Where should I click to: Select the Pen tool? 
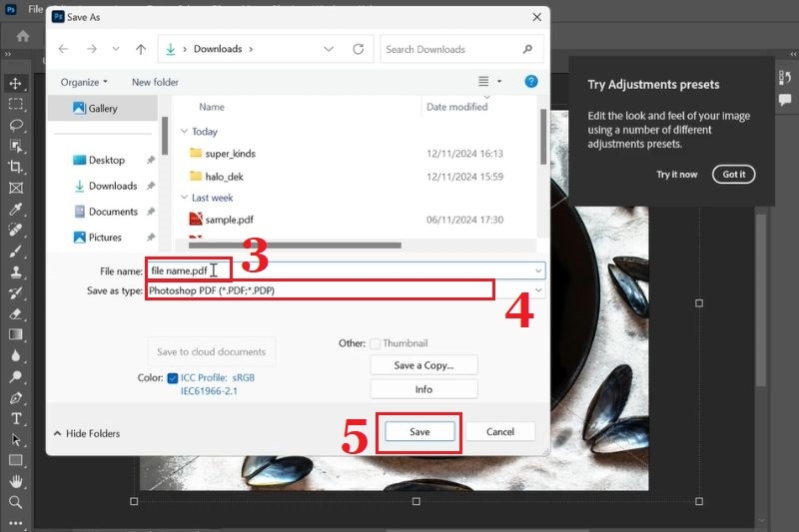[x=15, y=397]
